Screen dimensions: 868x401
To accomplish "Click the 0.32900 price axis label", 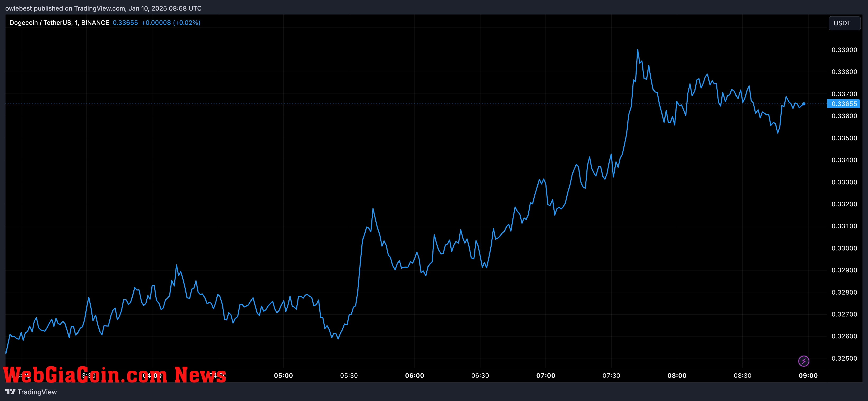I will coord(844,270).
